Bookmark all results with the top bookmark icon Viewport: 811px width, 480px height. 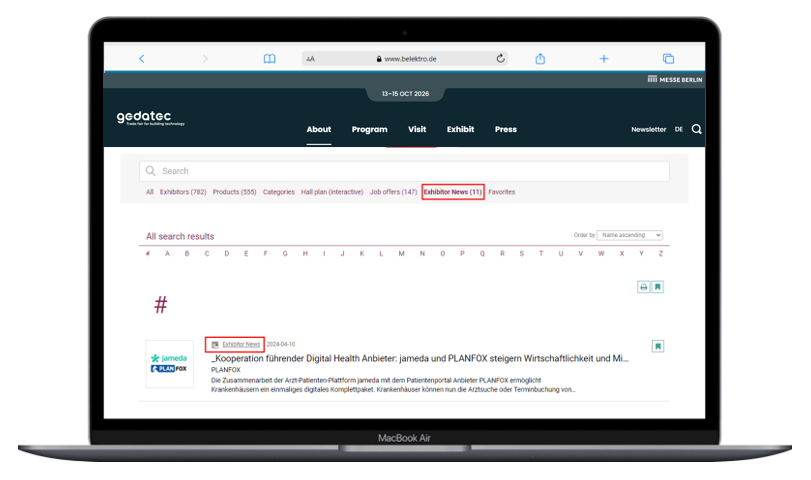657,287
